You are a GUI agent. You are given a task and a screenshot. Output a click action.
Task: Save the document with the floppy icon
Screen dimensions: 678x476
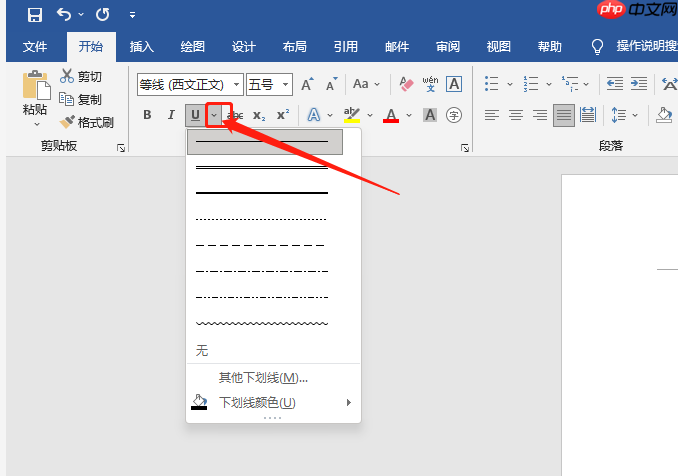35,15
